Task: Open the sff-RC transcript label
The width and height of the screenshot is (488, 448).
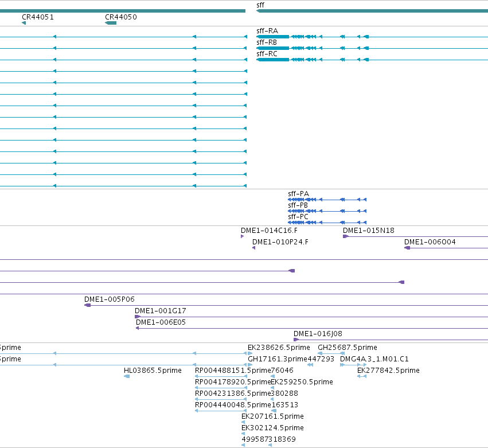Action: 267,54
